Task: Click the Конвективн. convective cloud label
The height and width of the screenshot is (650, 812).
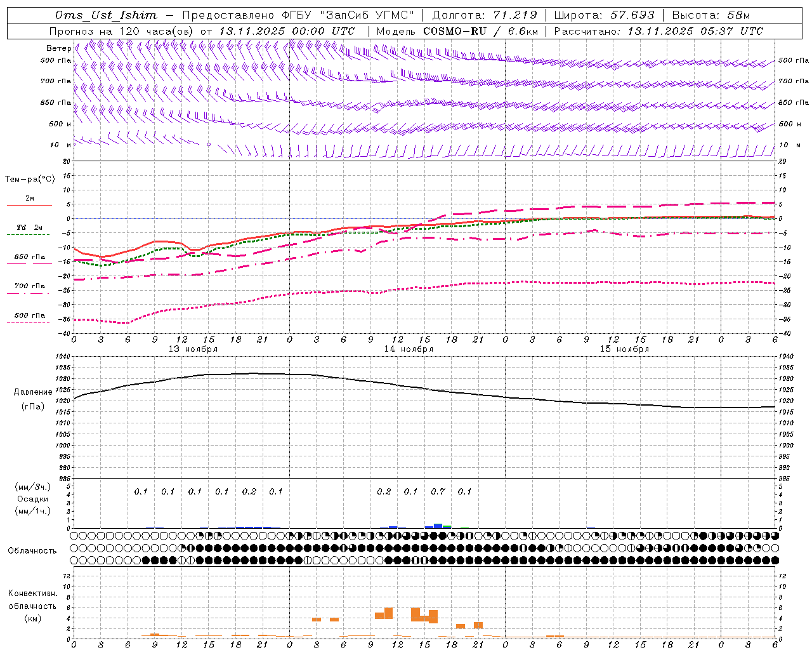Action: 33,594
